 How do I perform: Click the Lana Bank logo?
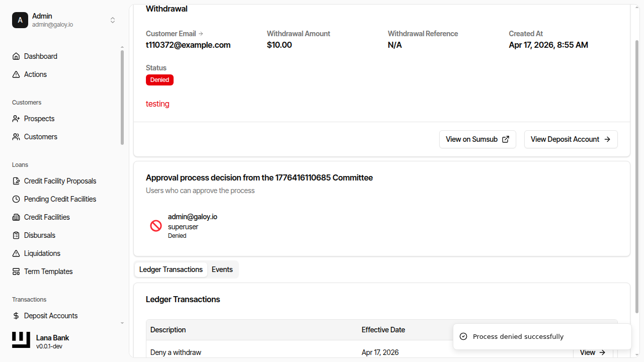click(21, 340)
